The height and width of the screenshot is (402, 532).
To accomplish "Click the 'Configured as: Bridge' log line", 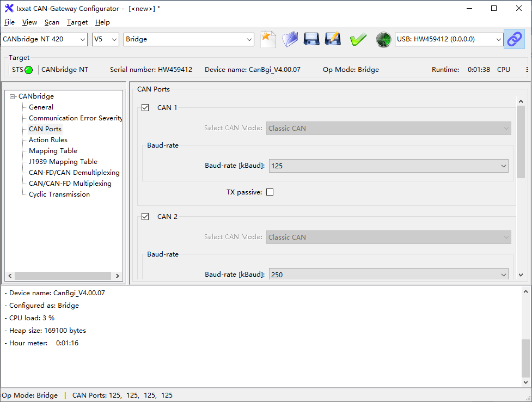I will (41, 305).
